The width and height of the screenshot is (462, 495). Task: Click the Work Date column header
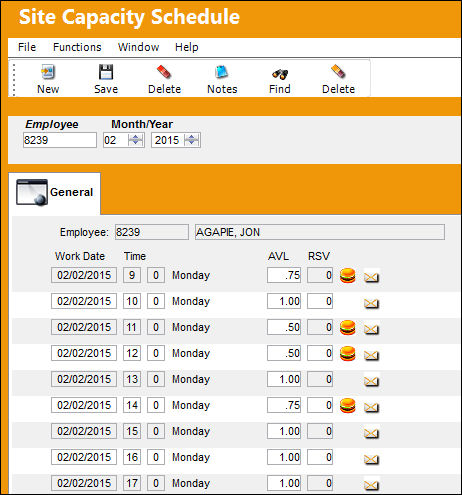80,256
